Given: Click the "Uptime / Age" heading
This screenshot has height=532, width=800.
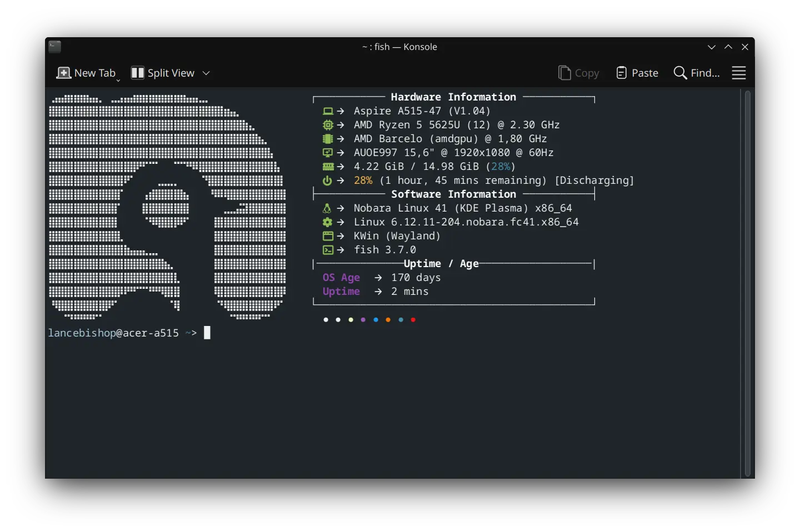Looking at the screenshot, I should point(441,263).
